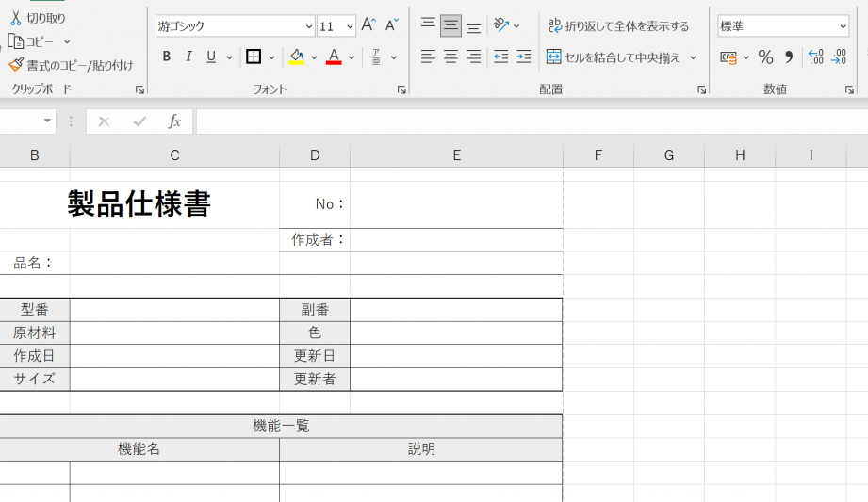The width and height of the screenshot is (868, 502).
Task: Click the phonetic guide (ふりがな) icon
Action: [x=376, y=57]
